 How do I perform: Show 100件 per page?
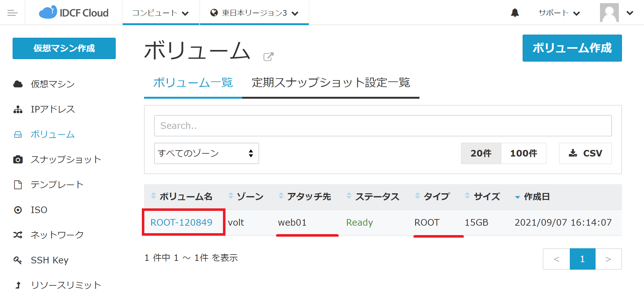tap(524, 153)
